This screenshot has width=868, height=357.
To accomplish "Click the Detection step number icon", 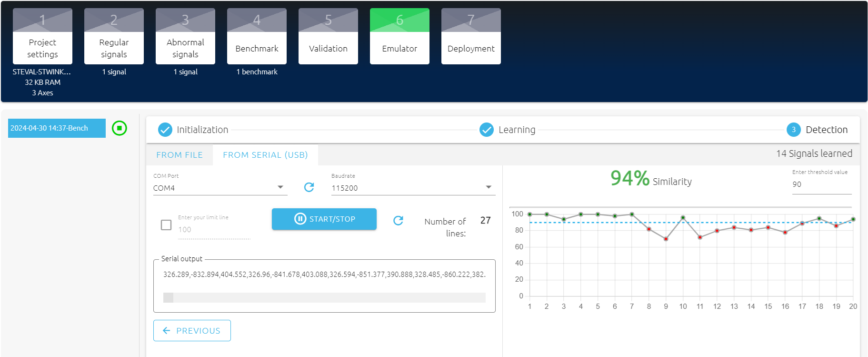I will tap(793, 130).
